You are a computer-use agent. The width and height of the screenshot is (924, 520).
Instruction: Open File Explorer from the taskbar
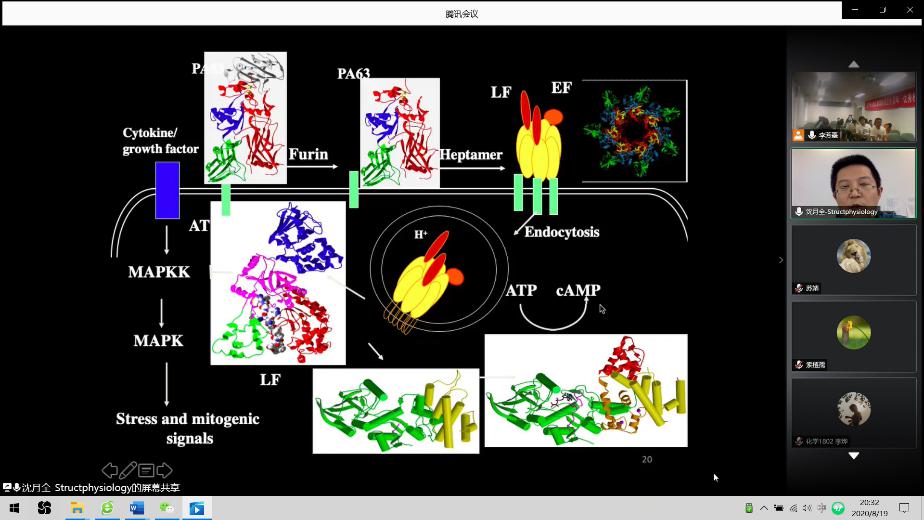tap(76, 508)
